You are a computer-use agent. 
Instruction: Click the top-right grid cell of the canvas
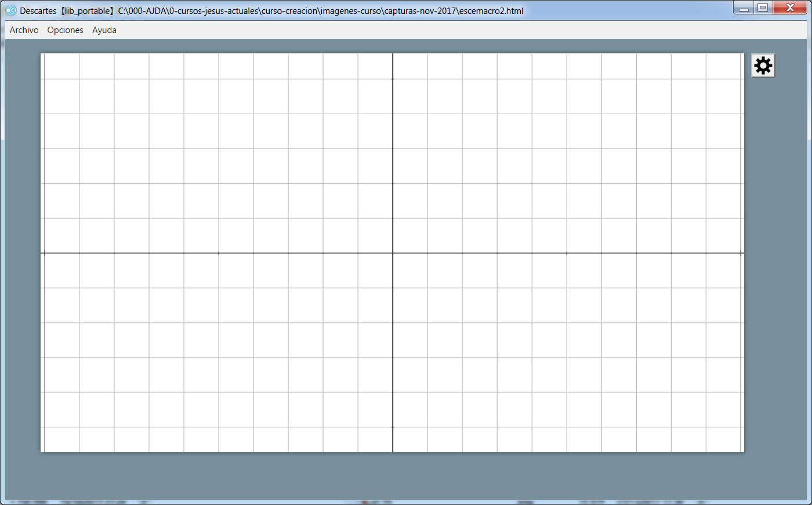coord(724,66)
